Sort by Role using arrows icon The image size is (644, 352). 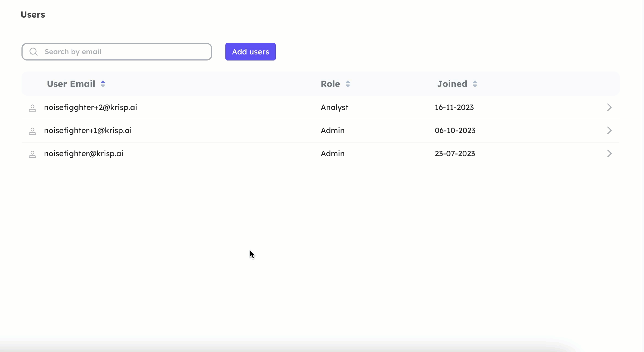tap(348, 84)
